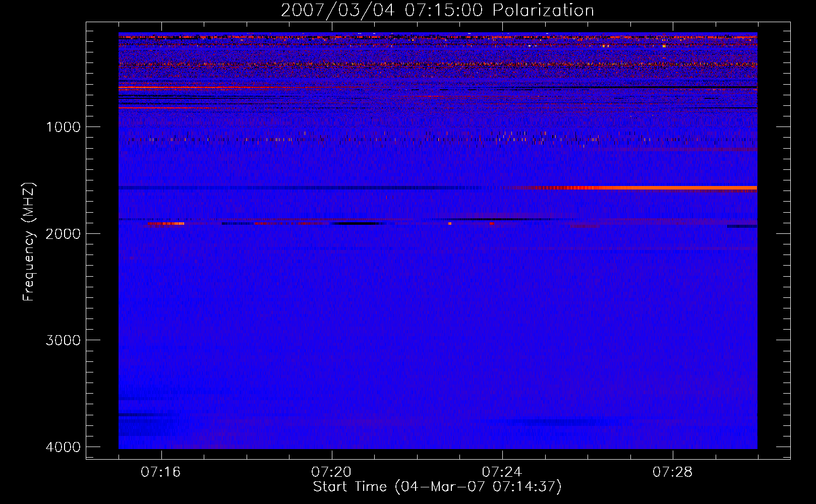Select the '2000' frequency axis label
Screen dimensions: 816x504
pyautogui.click(x=63, y=233)
